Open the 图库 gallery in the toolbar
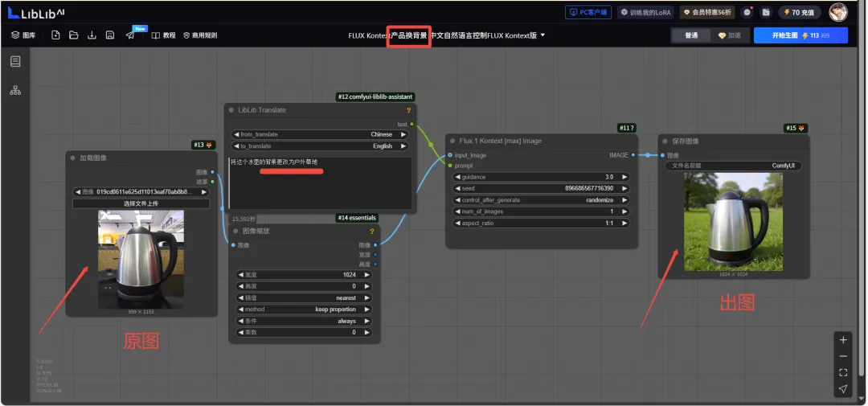This screenshot has width=868, height=406. pos(23,35)
